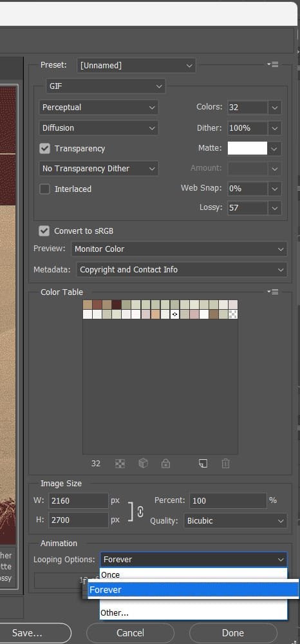300x644 pixels.
Task: Uncheck the Transparency checkbox
Action: tap(44, 148)
